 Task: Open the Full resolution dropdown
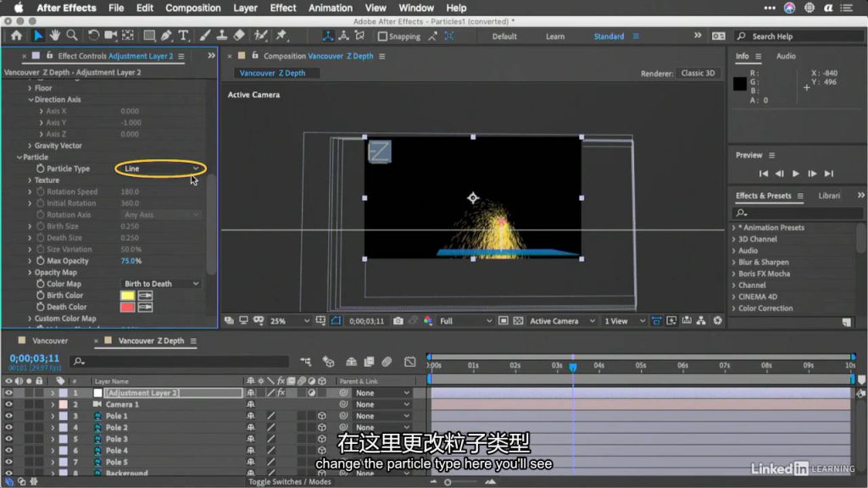465,321
